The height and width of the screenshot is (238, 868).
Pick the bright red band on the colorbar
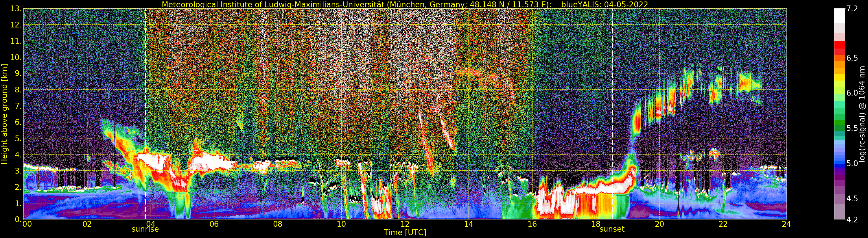pyautogui.click(x=839, y=45)
